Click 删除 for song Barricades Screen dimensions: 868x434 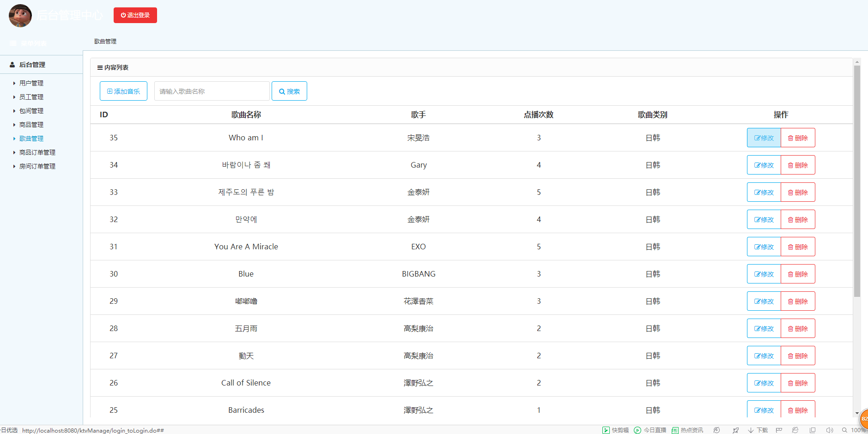[x=798, y=410]
